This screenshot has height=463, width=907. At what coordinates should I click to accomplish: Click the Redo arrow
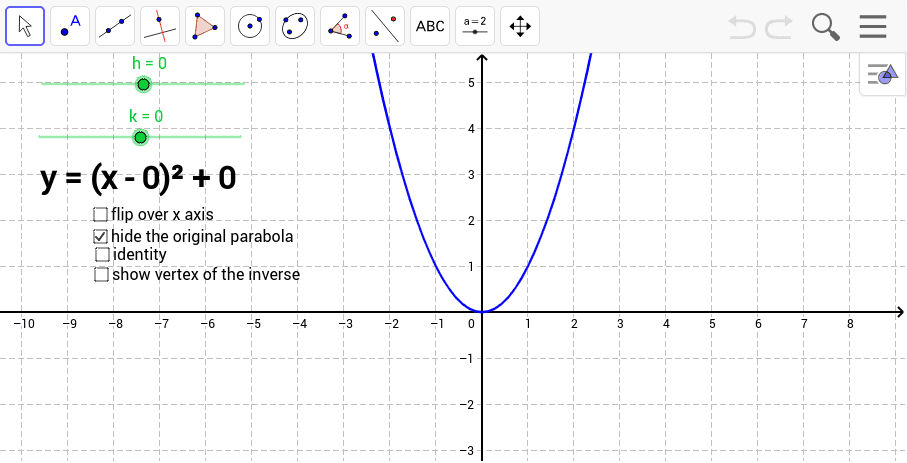point(779,27)
